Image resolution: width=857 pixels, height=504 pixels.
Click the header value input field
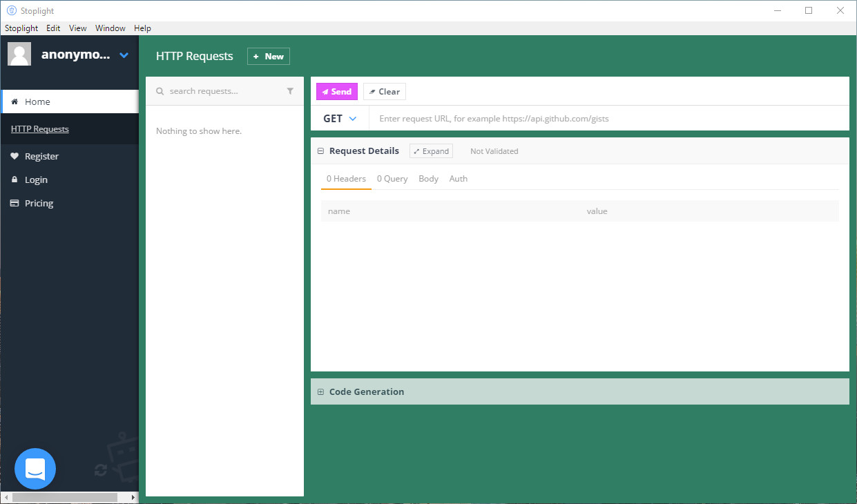click(x=709, y=211)
